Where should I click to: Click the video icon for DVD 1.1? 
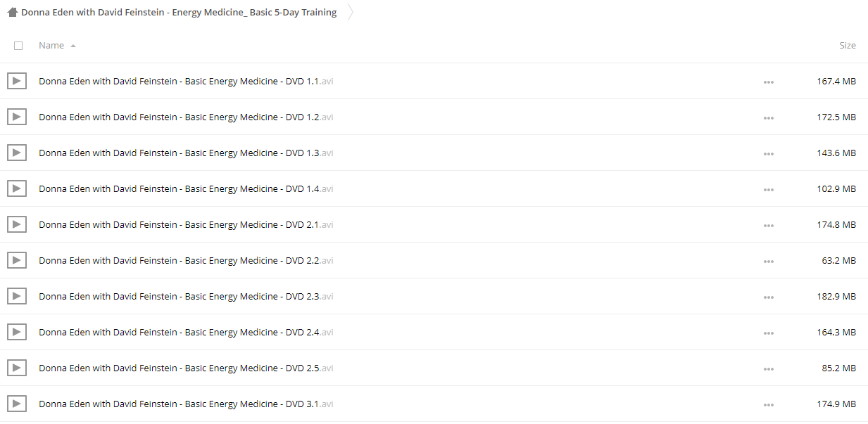coord(17,81)
